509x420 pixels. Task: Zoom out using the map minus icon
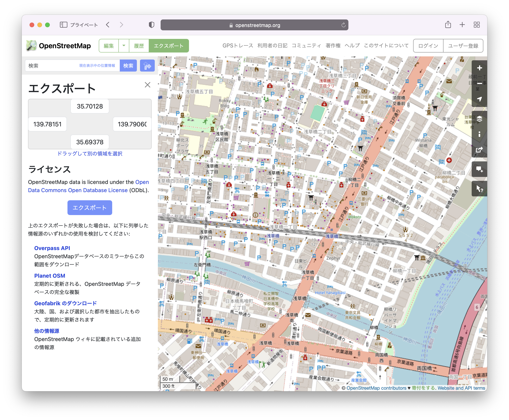(x=479, y=83)
